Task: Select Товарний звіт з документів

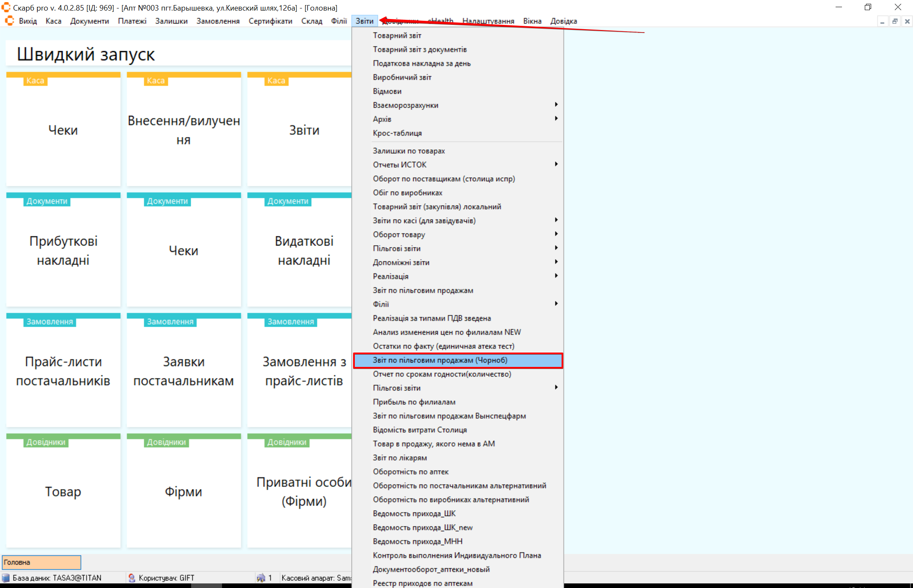Action: 458,49
